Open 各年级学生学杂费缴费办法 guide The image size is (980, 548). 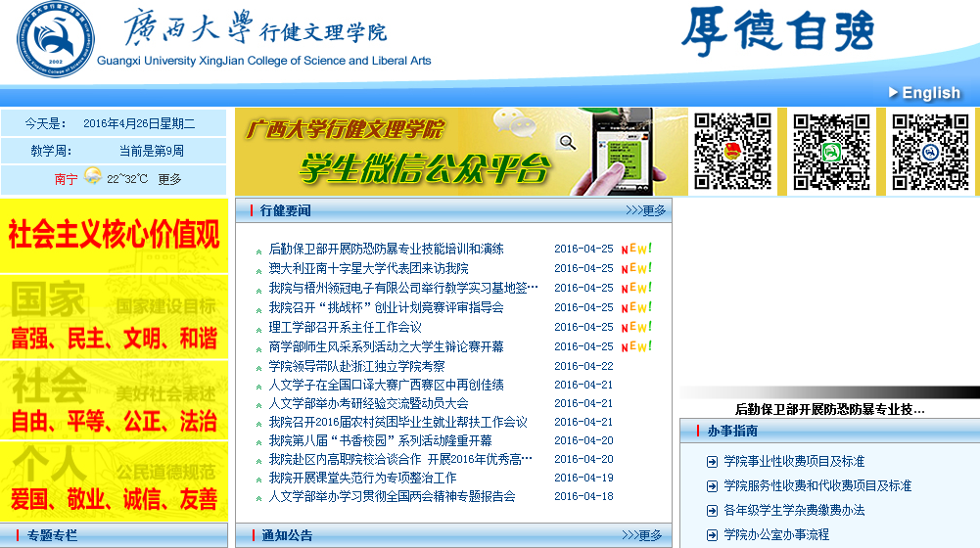point(794,510)
